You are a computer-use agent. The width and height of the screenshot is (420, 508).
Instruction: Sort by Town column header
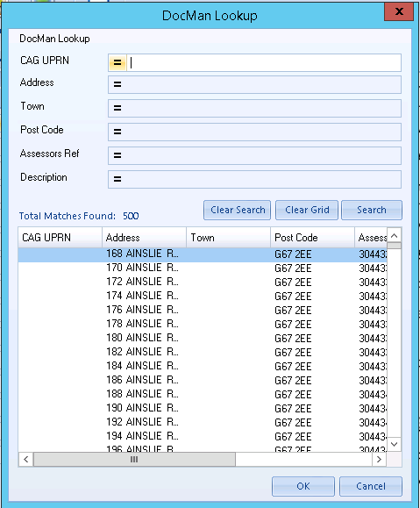[228, 238]
